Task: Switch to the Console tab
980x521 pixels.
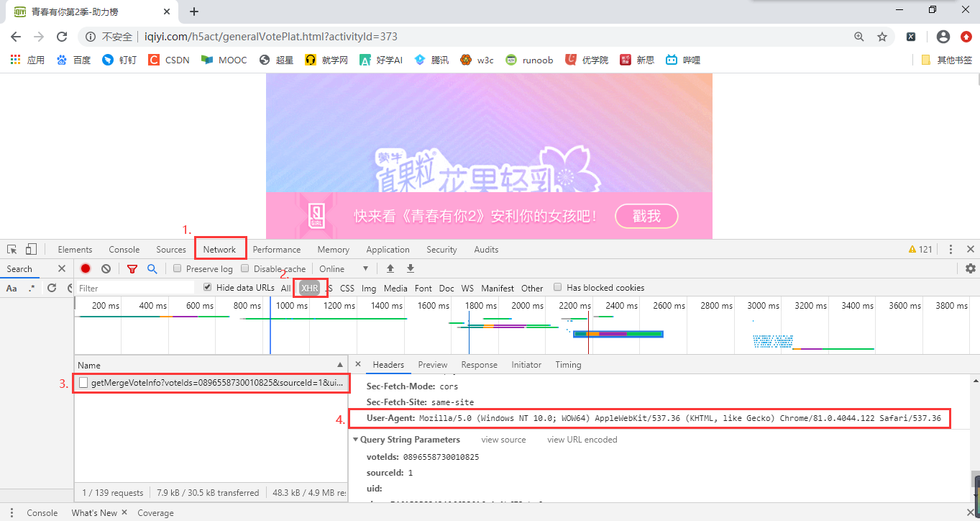Action: click(x=124, y=250)
